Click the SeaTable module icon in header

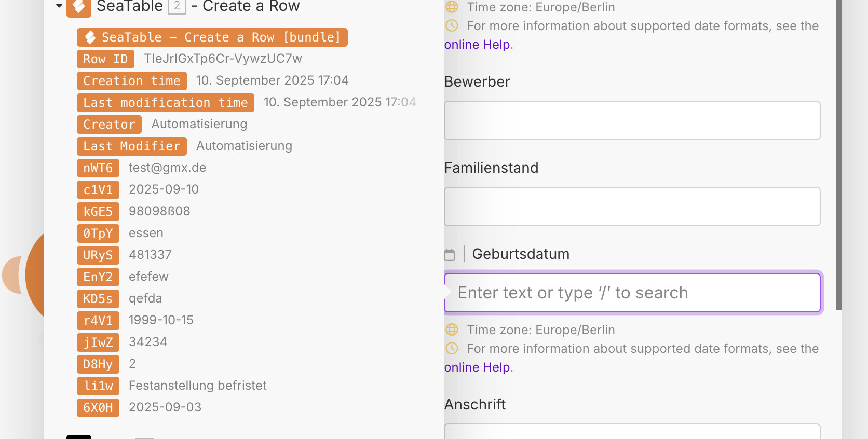[79, 7]
